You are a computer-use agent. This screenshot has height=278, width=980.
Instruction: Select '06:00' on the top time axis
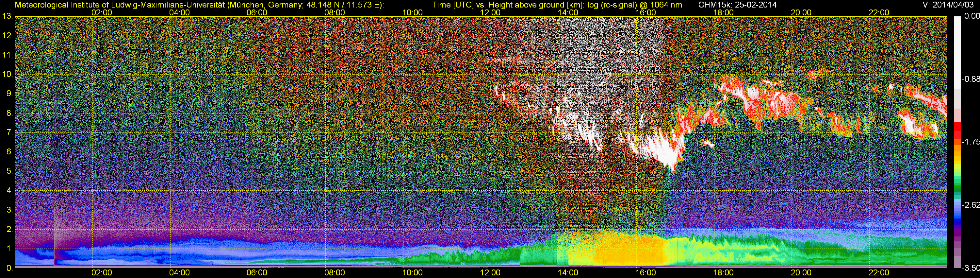coord(257,12)
